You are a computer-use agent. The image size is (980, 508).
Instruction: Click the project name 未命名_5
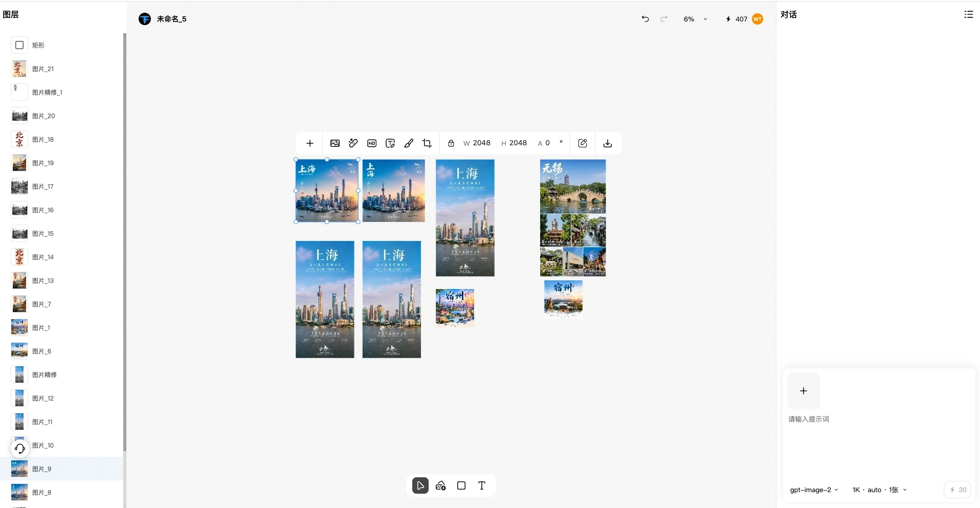pyautogui.click(x=172, y=19)
